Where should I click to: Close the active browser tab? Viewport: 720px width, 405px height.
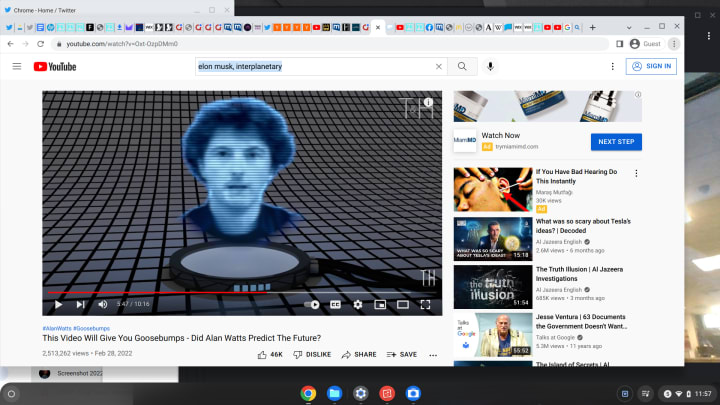tap(378, 28)
